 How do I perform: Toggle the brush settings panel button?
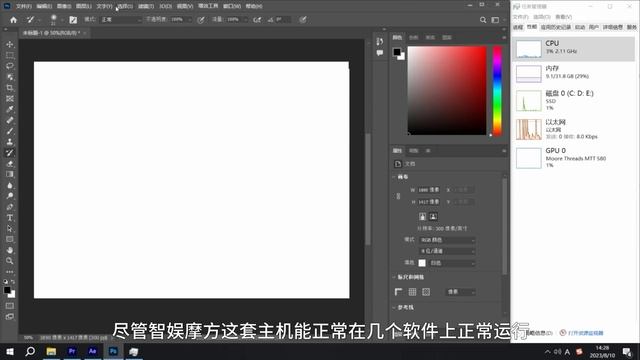pos(73,20)
